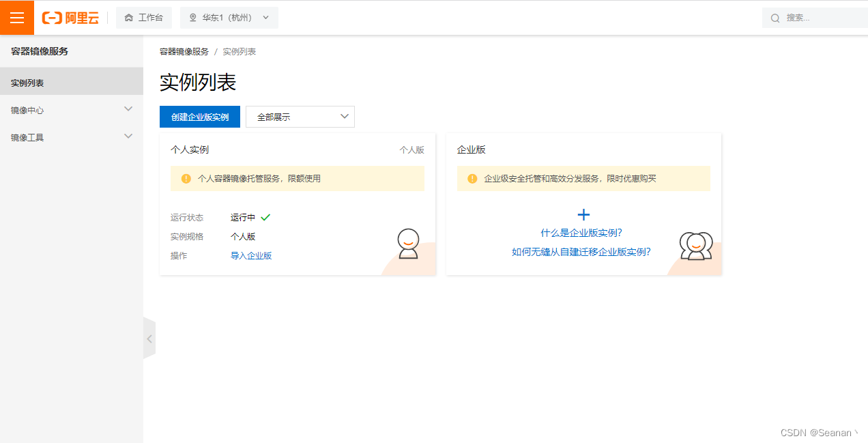Click the plus icon in 企业版 card
Viewport: 868px width, 443px height.
click(x=583, y=214)
